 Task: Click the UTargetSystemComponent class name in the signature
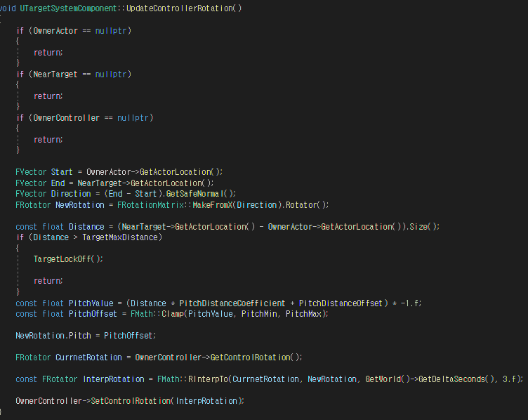pos(68,8)
